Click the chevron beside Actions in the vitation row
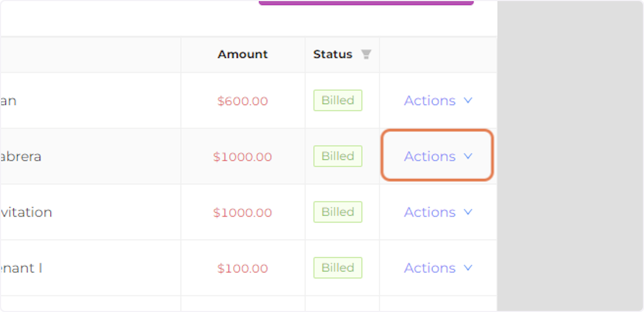This screenshot has width=644, height=312. (x=467, y=212)
